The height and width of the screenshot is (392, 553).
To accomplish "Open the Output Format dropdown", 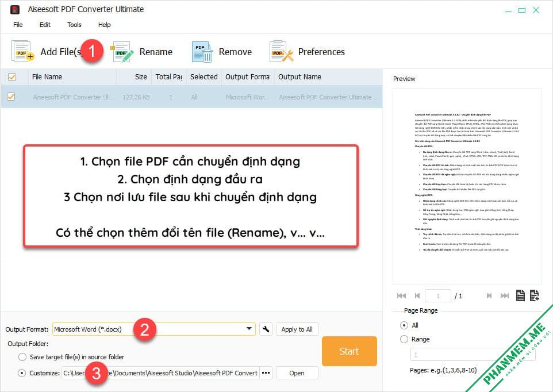I will coord(153,329).
